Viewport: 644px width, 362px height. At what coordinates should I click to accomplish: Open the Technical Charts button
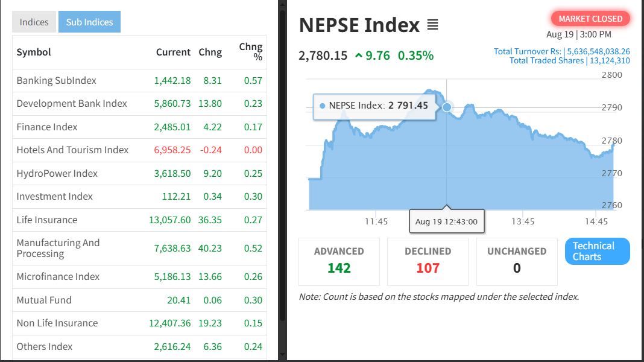[x=597, y=251]
